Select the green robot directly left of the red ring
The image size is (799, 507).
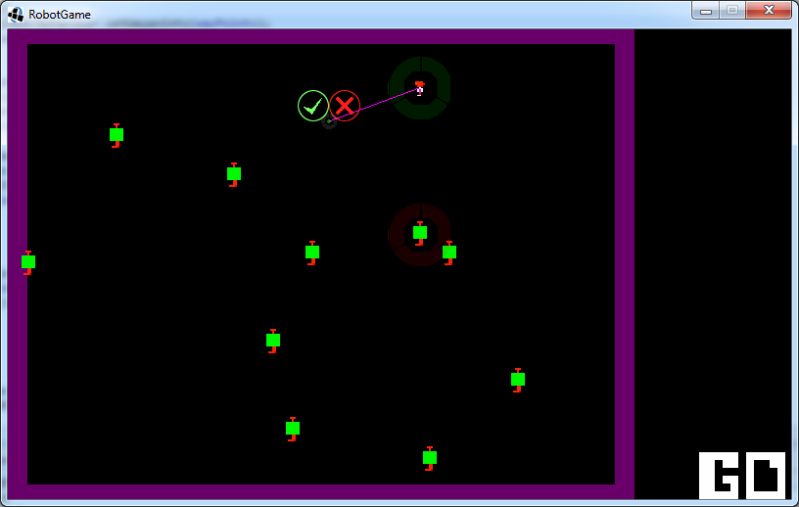(312, 252)
